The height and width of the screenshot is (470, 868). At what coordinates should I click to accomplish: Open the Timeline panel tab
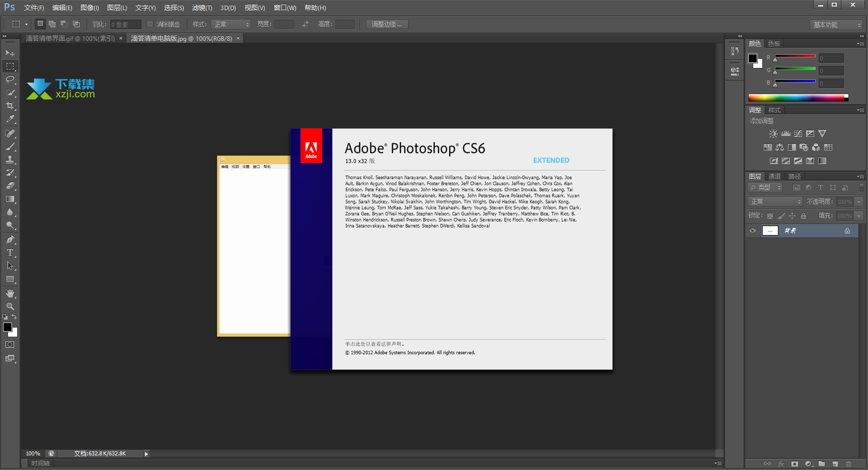click(x=40, y=463)
